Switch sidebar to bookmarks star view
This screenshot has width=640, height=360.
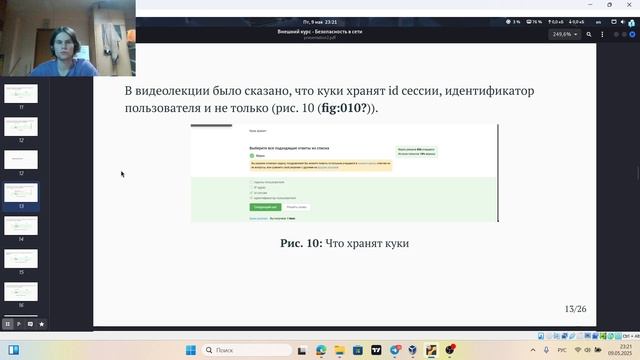[x=42, y=324]
